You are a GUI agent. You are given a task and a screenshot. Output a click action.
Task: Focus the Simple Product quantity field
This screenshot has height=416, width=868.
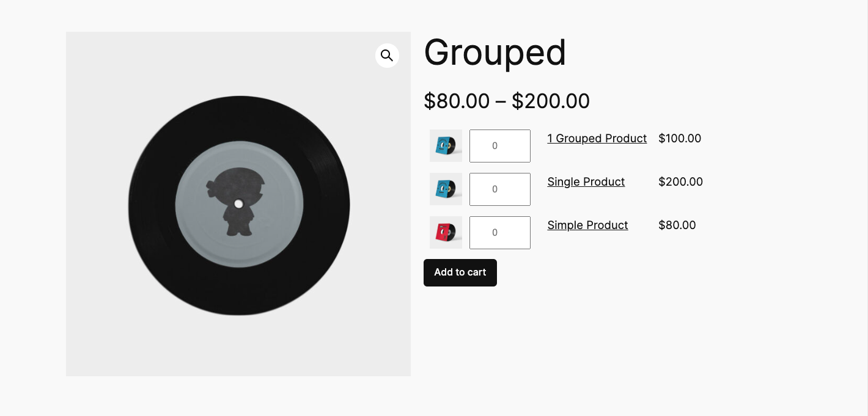499,233
